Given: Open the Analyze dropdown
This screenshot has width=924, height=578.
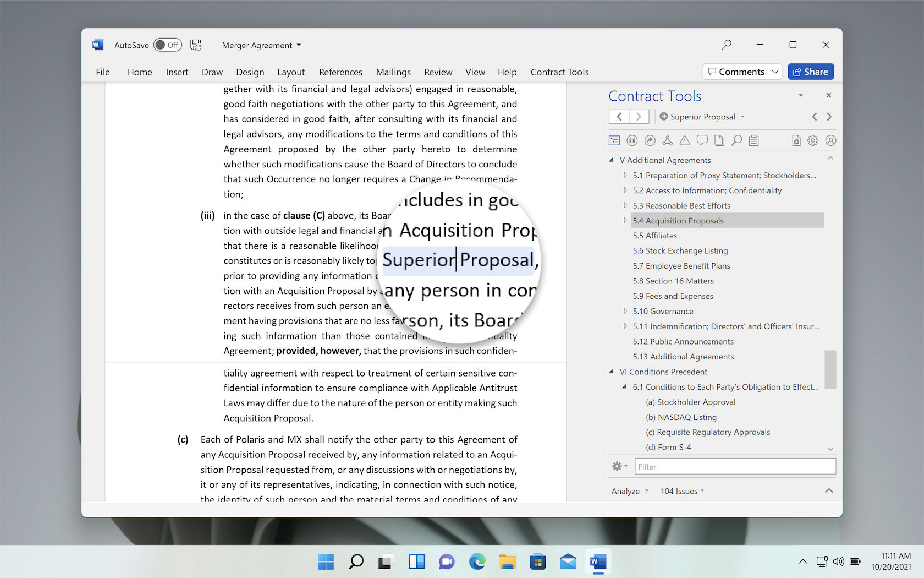Looking at the screenshot, I should (630, 491).
